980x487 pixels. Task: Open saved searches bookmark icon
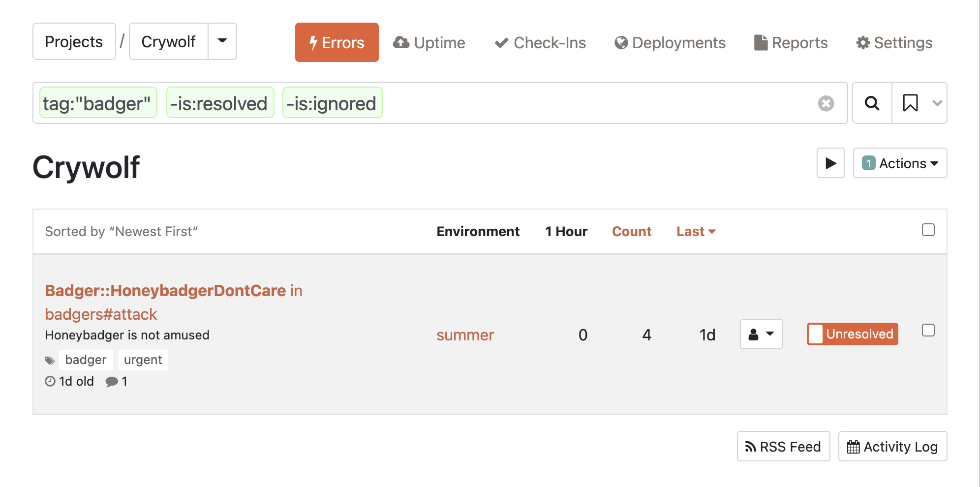point(911,103)
